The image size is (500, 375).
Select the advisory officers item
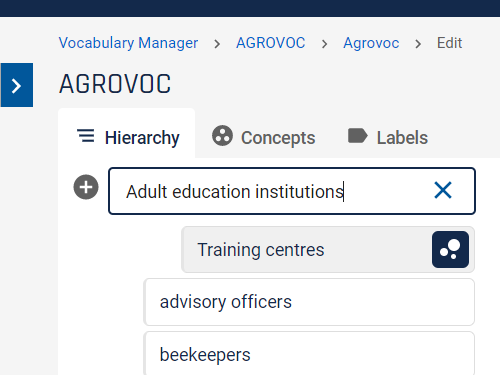tap(309, 302)
